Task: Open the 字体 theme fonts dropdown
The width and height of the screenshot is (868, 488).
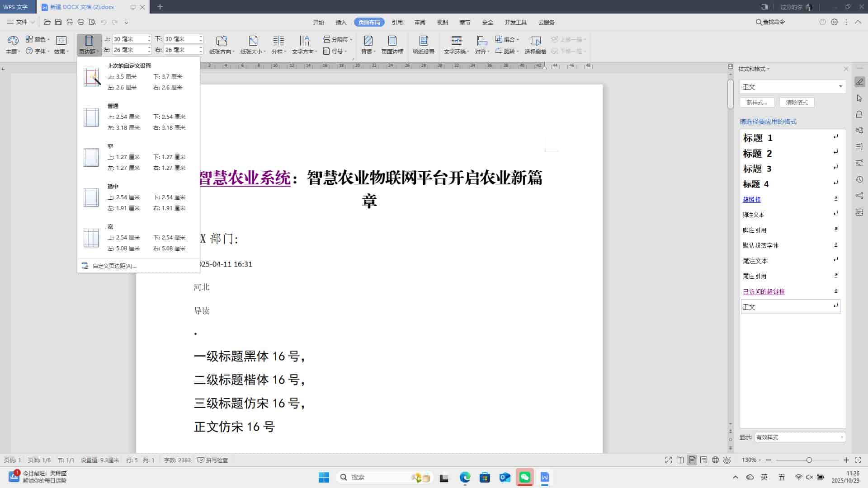Action: pyautogui.click(x=38, y=51)
